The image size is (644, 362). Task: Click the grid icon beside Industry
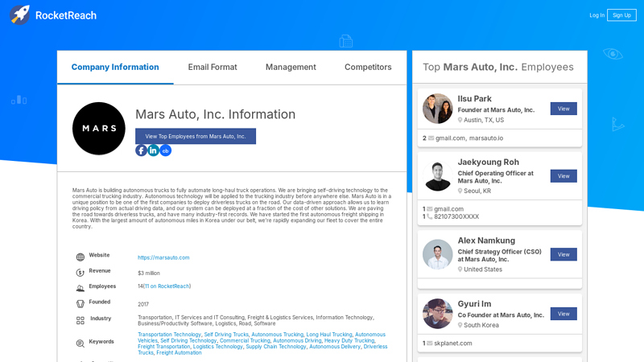coord(80,320)
